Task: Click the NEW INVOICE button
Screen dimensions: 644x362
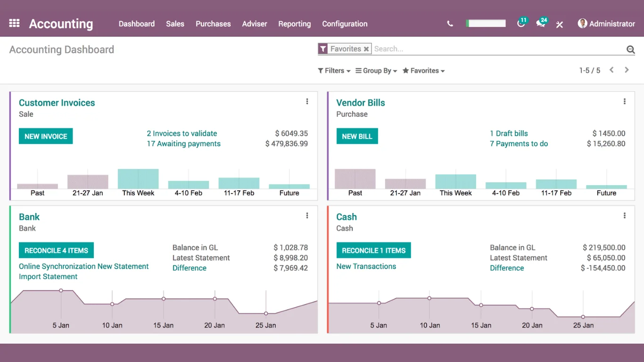Action: (45, 136)
